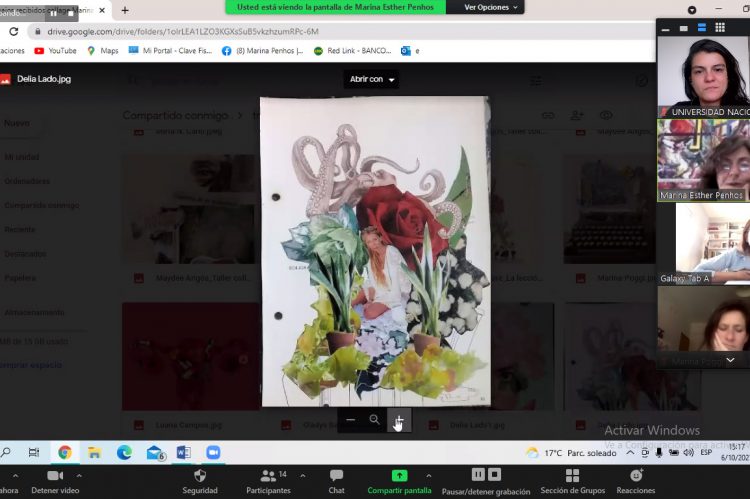The width and height of the screenshot is (750, 499).
Task: Open the Zoom Chat panel
Action: (336, 481)
